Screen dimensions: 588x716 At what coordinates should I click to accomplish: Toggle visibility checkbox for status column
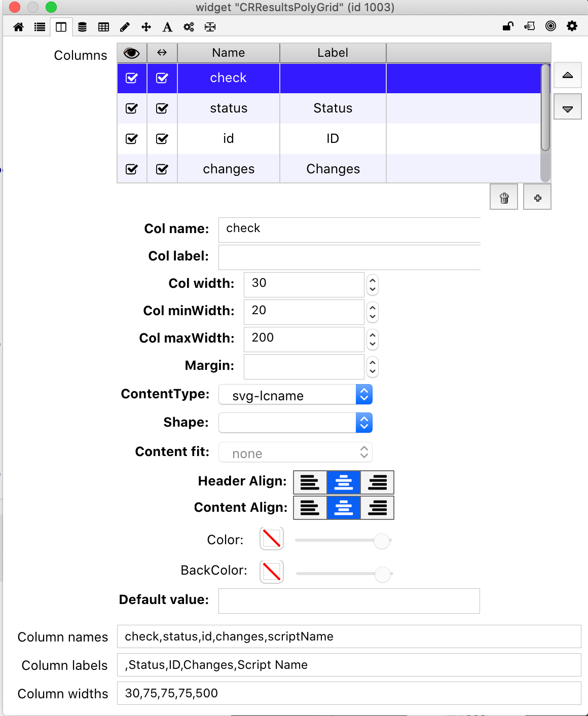[132, 108]
